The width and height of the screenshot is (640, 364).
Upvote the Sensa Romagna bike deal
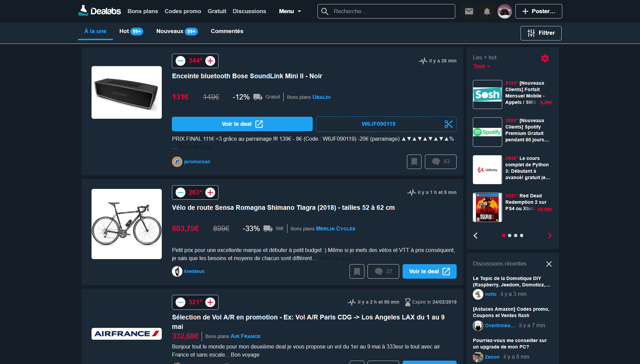pos(210,192)
